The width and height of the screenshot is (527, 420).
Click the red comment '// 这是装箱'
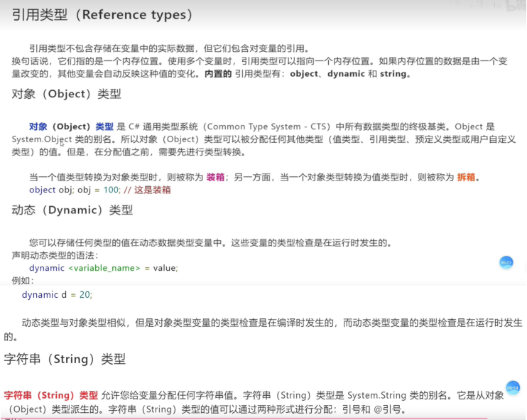tap(148, 190)
